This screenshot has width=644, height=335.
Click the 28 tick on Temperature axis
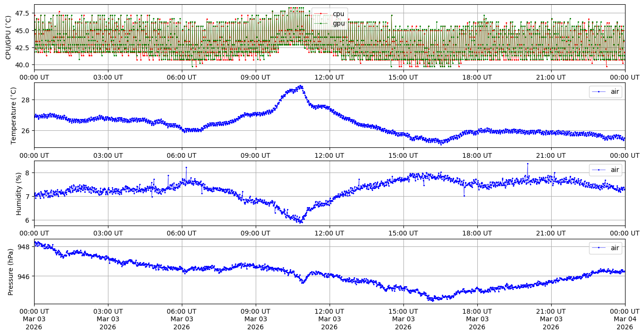click(x=26, y=100)
